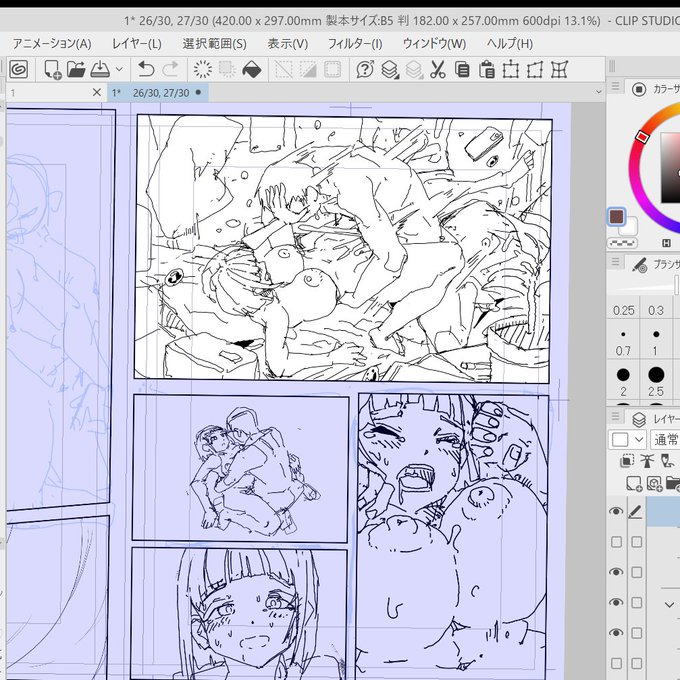Image resolution: width=680 pixels, height=680 pixels.
Task: Select the white sub color swatch
Action: [x=631, y=227]
